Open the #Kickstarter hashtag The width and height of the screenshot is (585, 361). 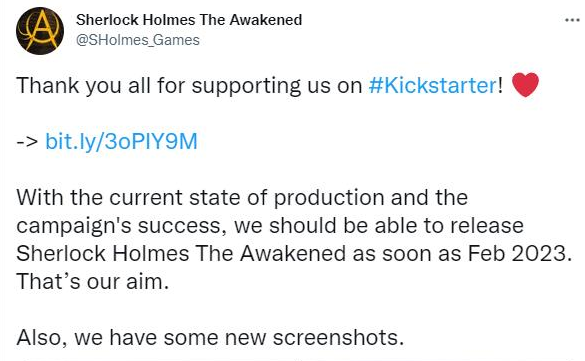pos(432,85)
